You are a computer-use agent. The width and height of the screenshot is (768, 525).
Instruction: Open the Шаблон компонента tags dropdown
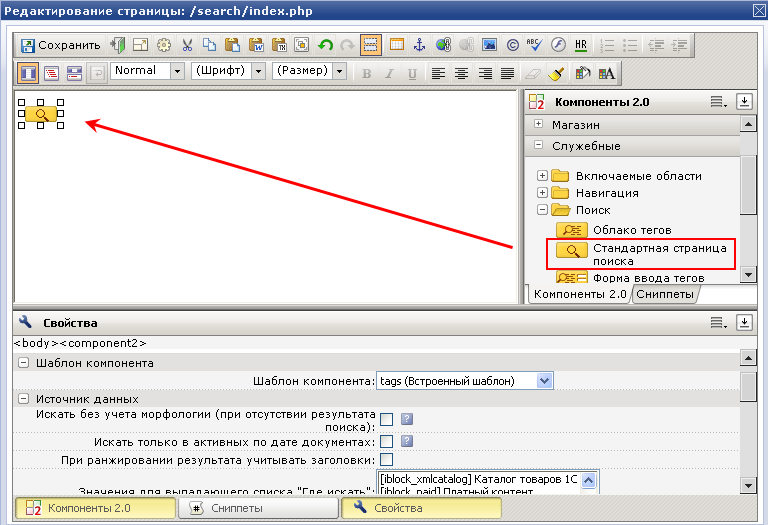click(x=465, y=381)
